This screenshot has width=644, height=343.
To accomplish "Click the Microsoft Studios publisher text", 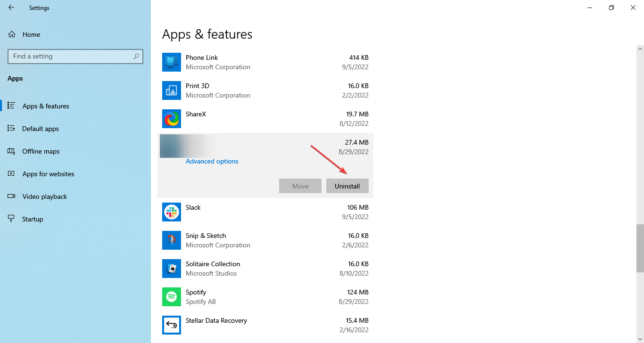I will click(x=211, y=273).
